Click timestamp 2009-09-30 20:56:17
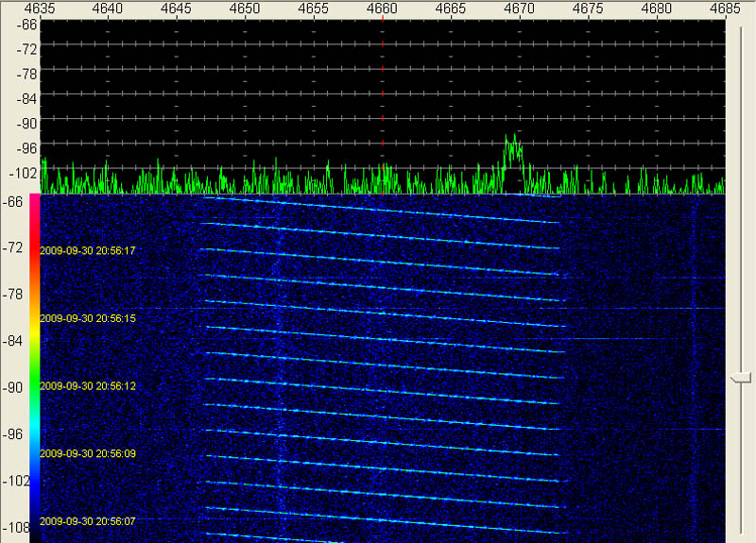 tap(88, 250)
